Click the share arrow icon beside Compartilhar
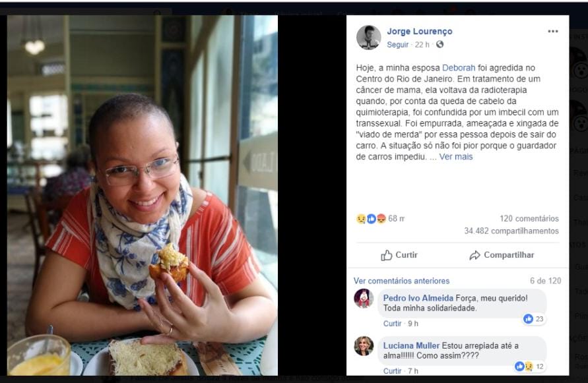This screenshot has width=588, height=383. 474,255
